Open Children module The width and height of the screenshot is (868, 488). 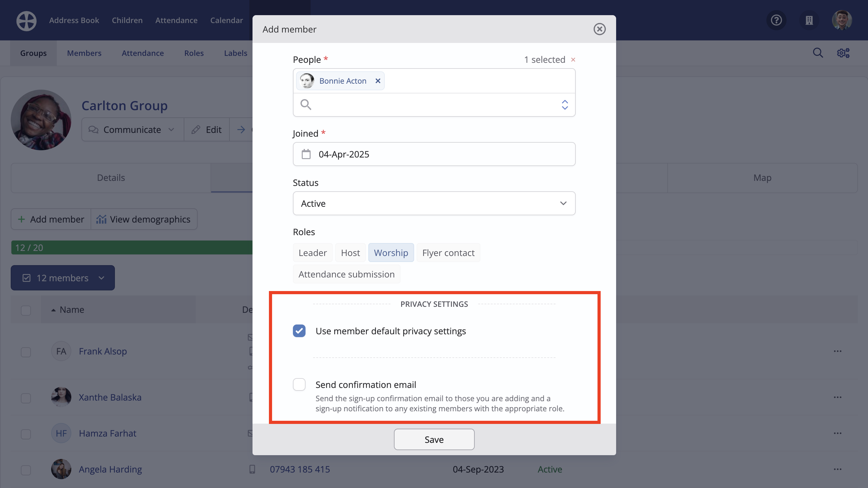pos(127,20)
